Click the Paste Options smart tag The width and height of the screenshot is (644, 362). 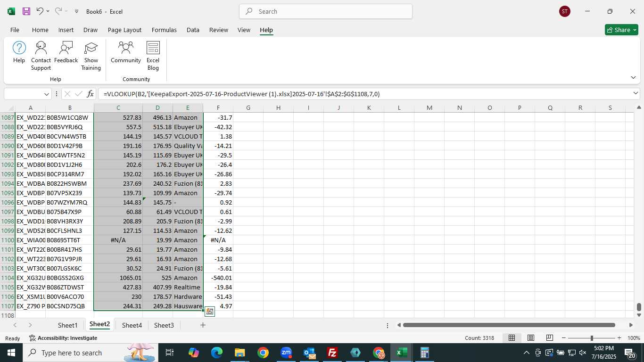coord(210,312)
